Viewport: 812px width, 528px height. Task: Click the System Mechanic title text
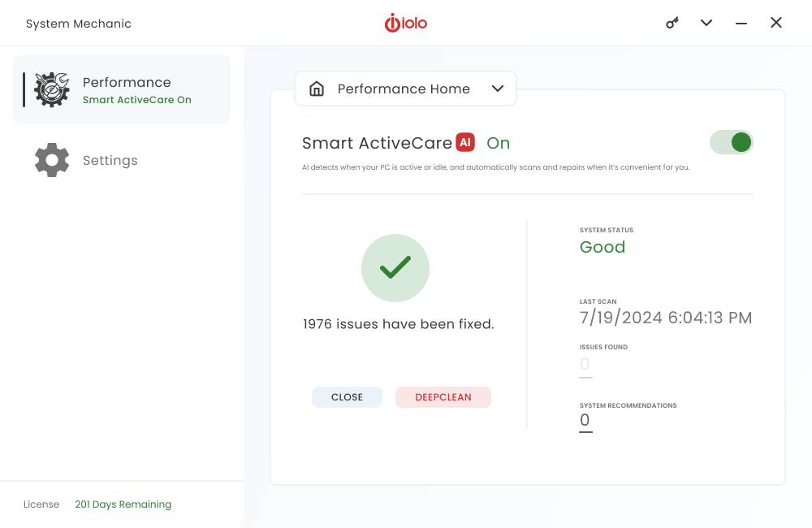[79, 24]
